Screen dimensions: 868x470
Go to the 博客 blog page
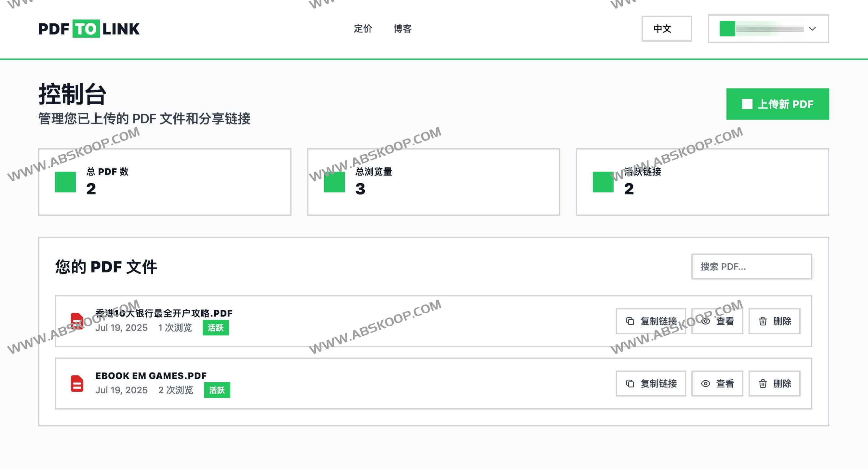click(x=402, y=29)
